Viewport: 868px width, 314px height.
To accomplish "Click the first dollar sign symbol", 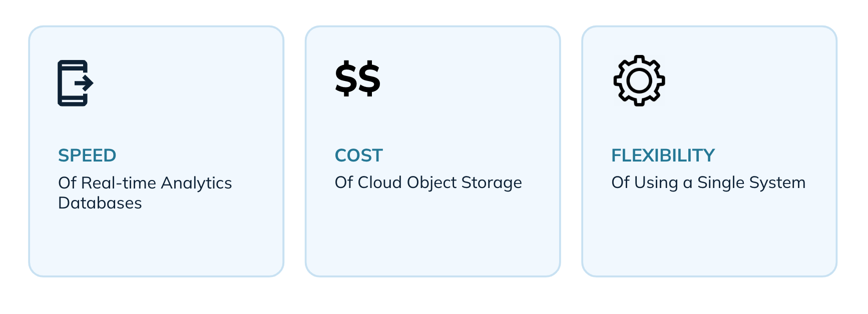I will pyautogui.click(x=346, y=78).
